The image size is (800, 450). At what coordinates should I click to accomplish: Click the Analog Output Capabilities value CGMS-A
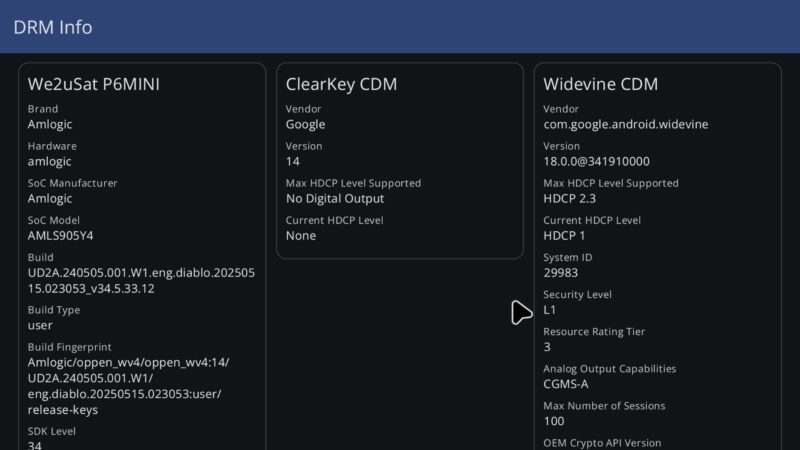[566, 384]
